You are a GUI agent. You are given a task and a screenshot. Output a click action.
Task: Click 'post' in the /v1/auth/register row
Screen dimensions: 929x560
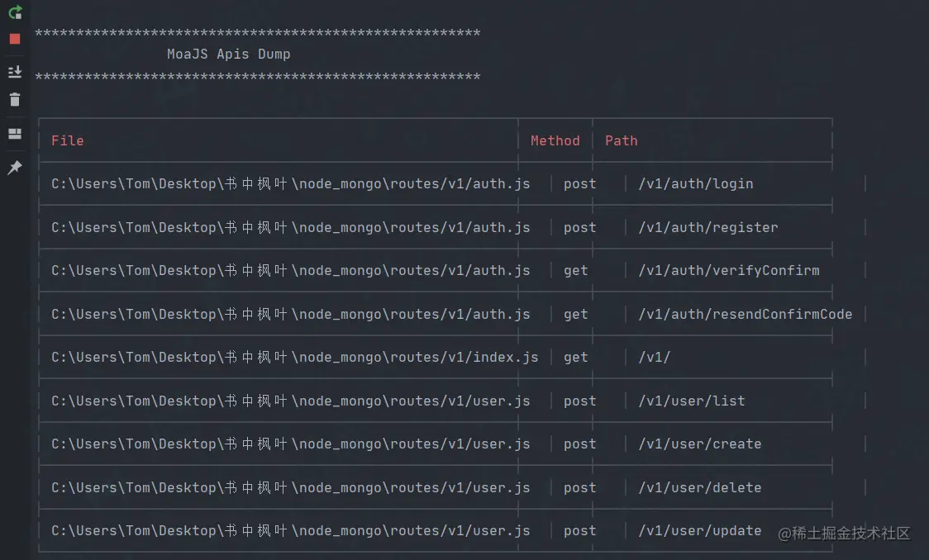point(579,228)
